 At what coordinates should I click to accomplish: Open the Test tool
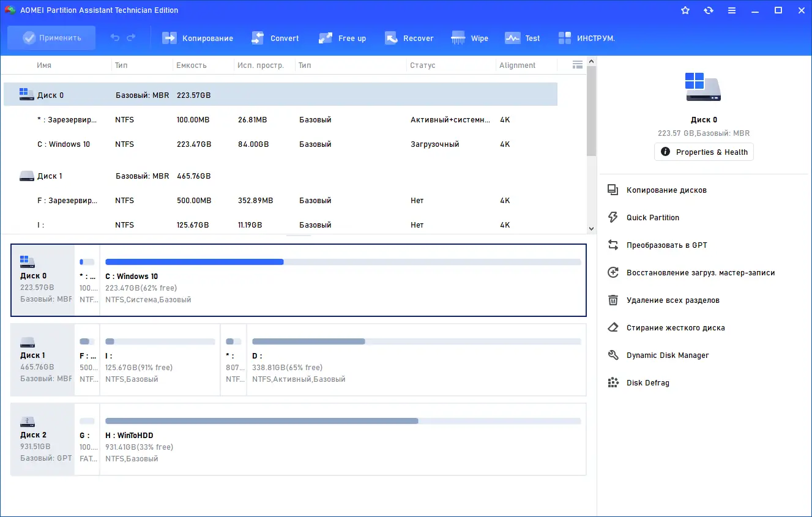(x=522, y=38)
